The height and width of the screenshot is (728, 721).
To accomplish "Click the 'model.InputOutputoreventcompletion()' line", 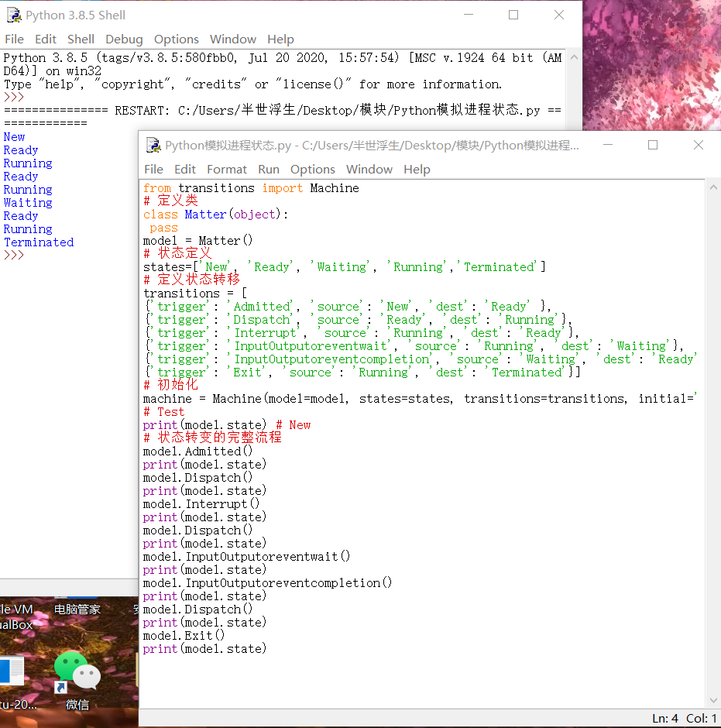I will (268, 582).
